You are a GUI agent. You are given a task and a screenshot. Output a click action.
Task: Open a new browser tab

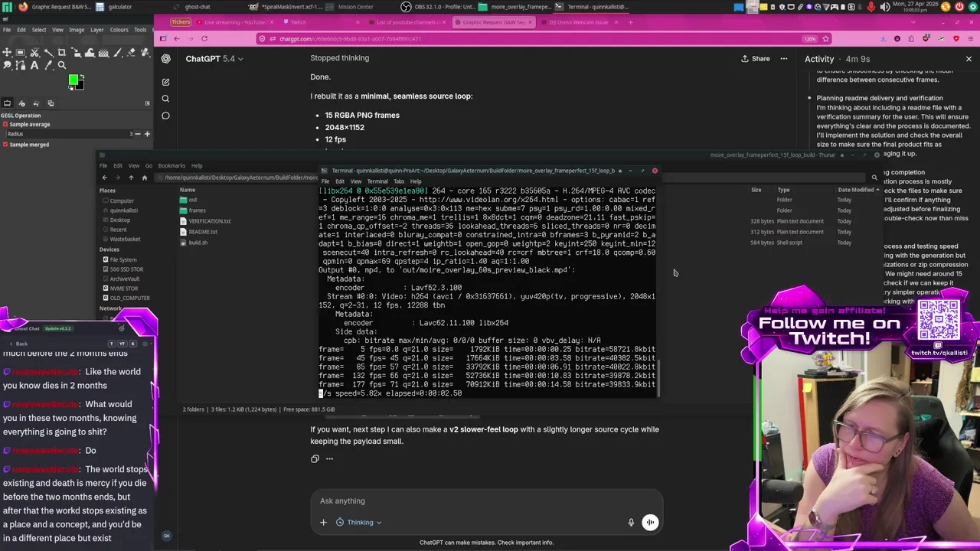[x=631, y=22]
